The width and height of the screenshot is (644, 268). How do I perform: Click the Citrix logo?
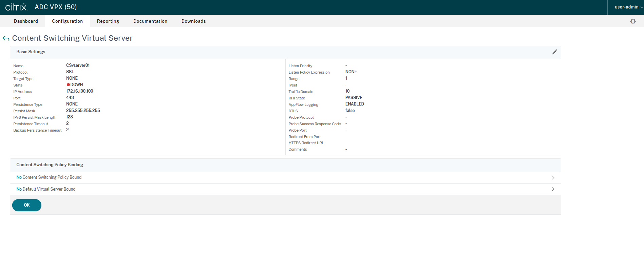(16, 7)
